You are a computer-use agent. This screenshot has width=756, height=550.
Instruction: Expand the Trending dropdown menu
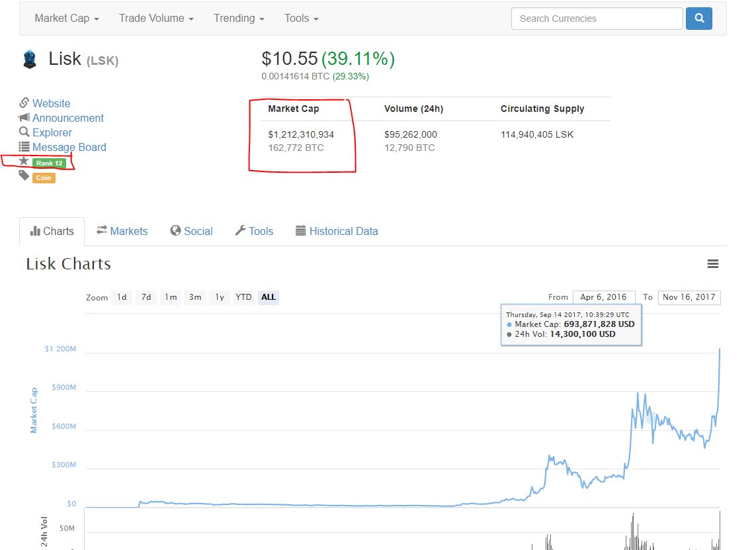click(x=239, y=19)
